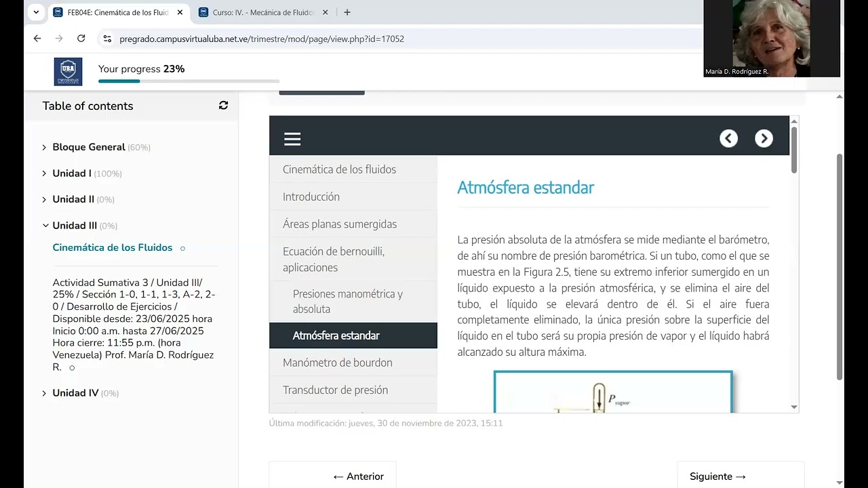Open Áreas planas sumergidas chapter
The width and height of the screenshot is (868, 488).
click(x=353, y=224)
